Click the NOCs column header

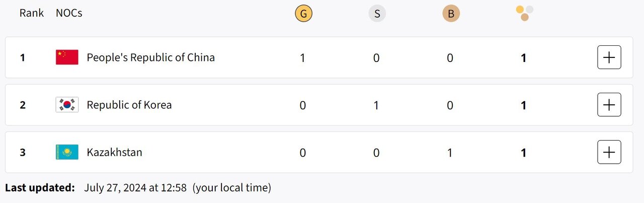tap(69, 13)
